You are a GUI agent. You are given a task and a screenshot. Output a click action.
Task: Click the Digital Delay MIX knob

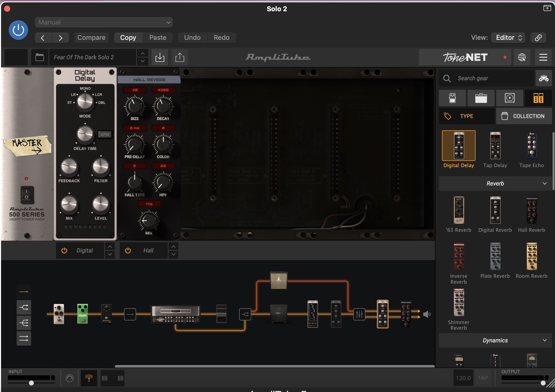click(x=69, y=204)
